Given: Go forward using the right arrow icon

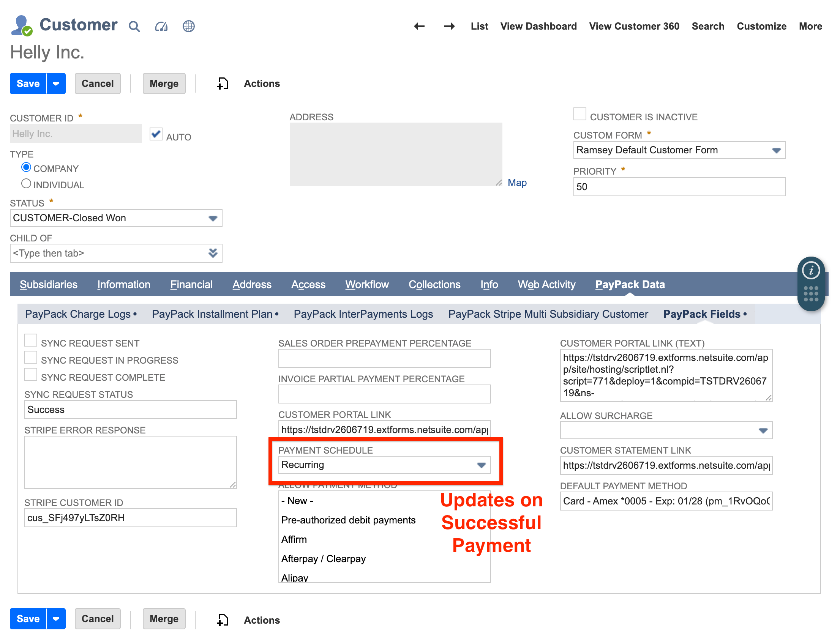Looking at the screenshot, I should pos(450,26).
